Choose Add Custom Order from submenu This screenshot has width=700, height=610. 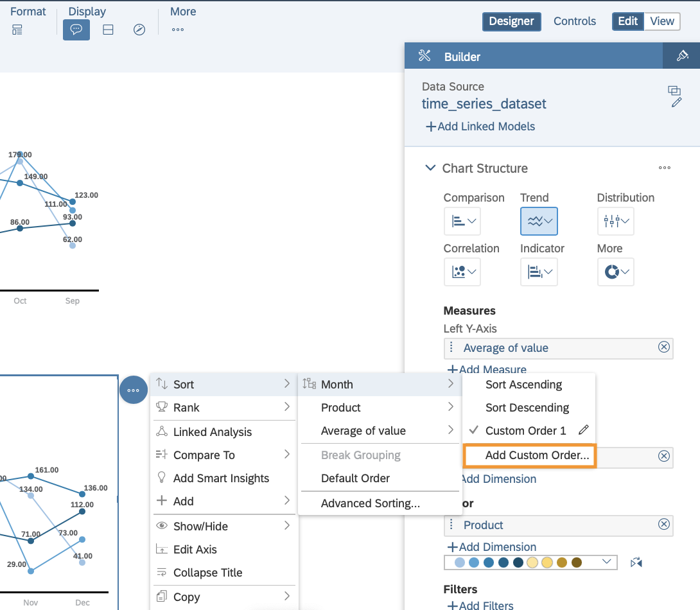(x=537, y=455)
